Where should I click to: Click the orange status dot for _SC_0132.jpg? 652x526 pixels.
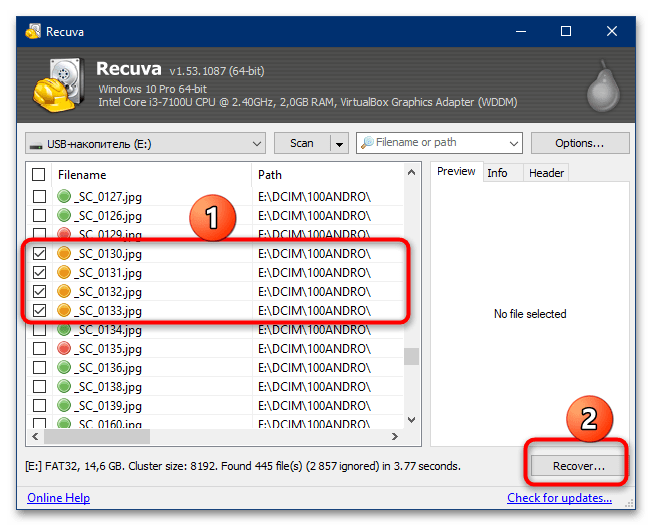coord(64,291)
